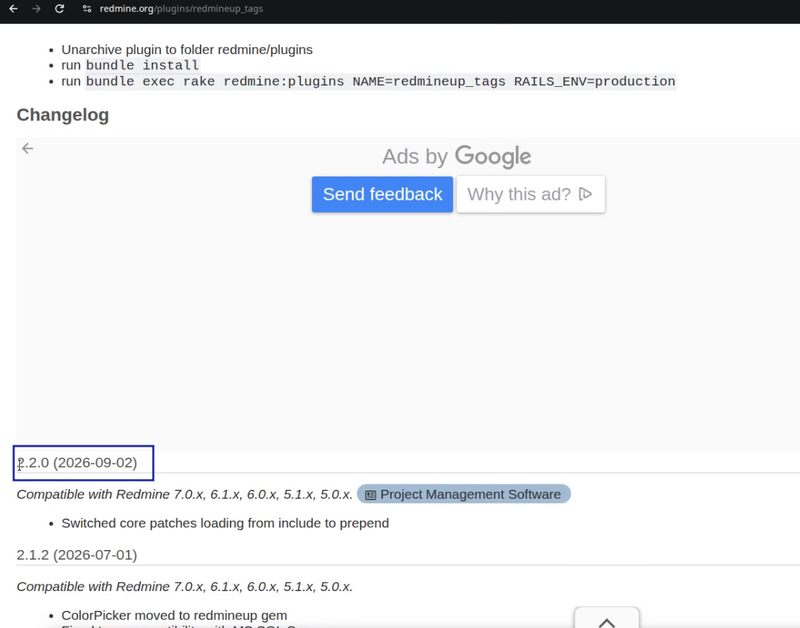
Task: Click the bundle exec rake command text
Action: click(381, 82)
